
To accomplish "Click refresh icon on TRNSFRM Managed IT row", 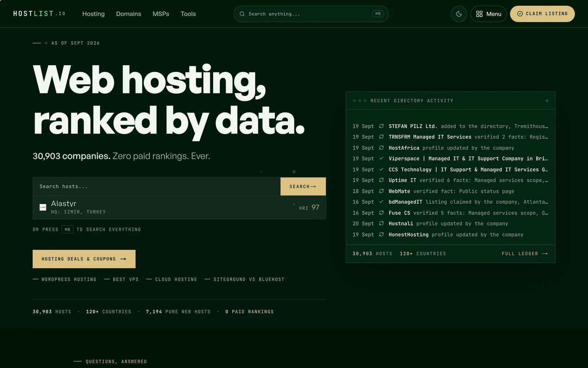I will (x=381, y=137).
